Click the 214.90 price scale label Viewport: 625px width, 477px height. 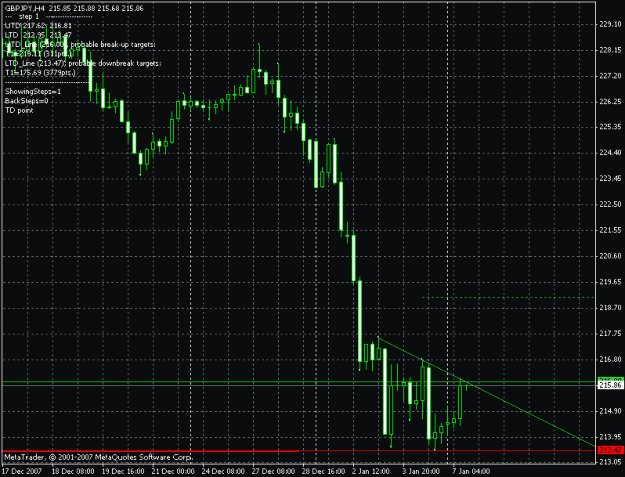(x=610, y=411)
